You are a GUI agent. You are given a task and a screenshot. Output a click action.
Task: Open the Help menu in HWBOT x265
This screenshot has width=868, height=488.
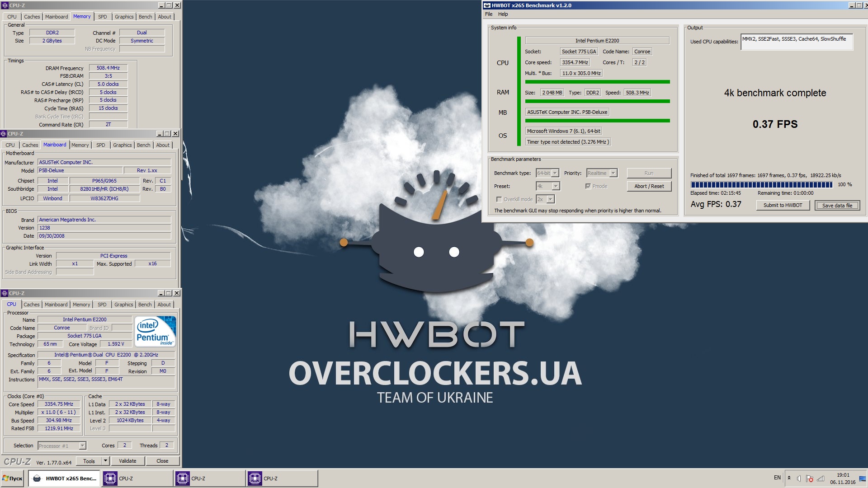pyautogui.click(x=503, y=14)
